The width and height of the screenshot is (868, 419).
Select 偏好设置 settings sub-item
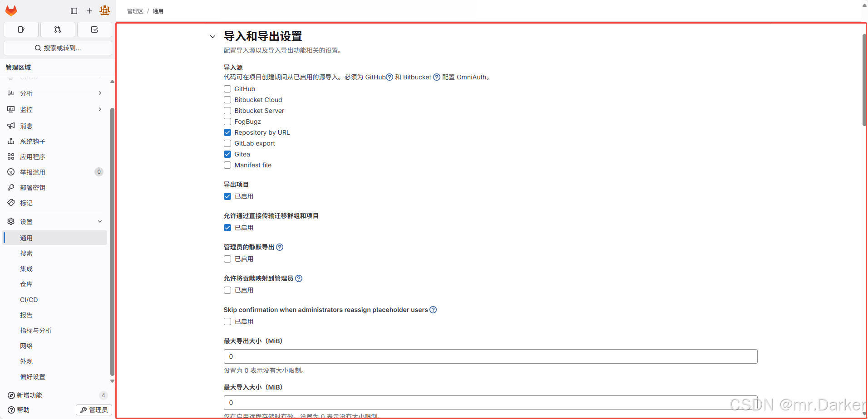click(x=55, y=376)
